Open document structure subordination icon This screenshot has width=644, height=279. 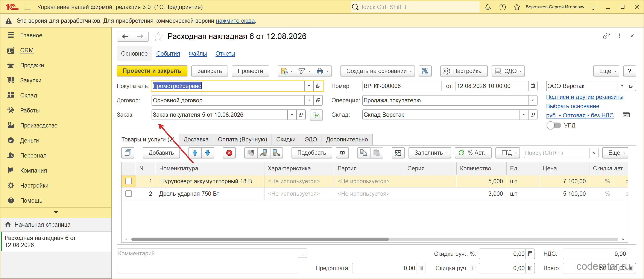(425, 71)
